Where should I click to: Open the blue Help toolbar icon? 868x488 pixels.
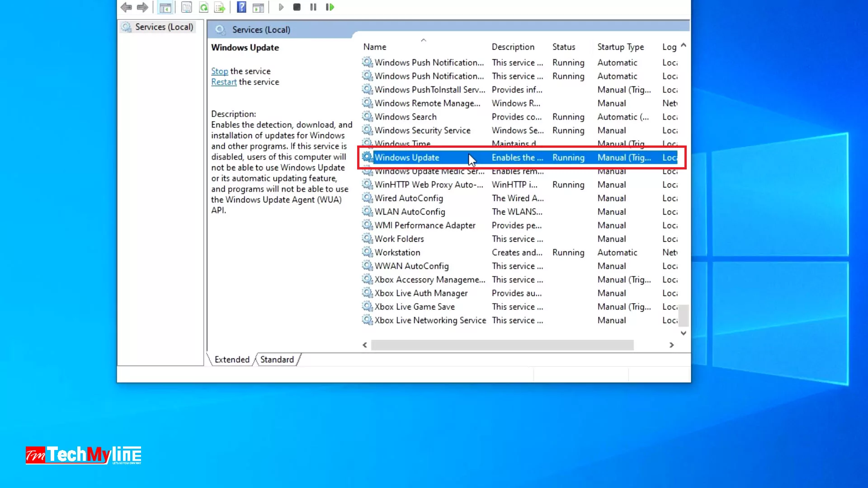click(x=241, y=7)
